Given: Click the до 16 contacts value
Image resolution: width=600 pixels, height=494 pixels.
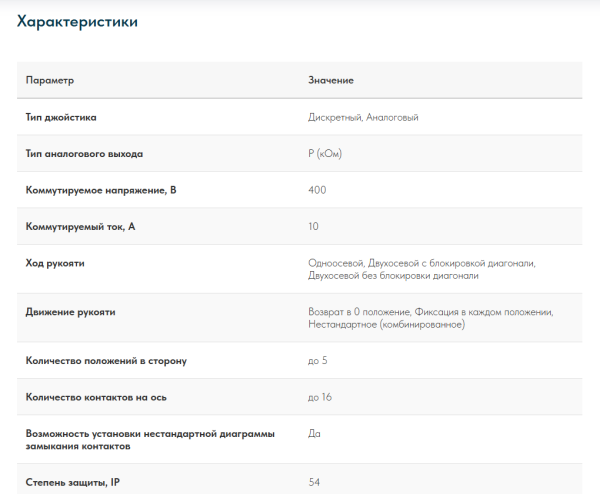Looking at the screenshot, I should tap(320, 397).
